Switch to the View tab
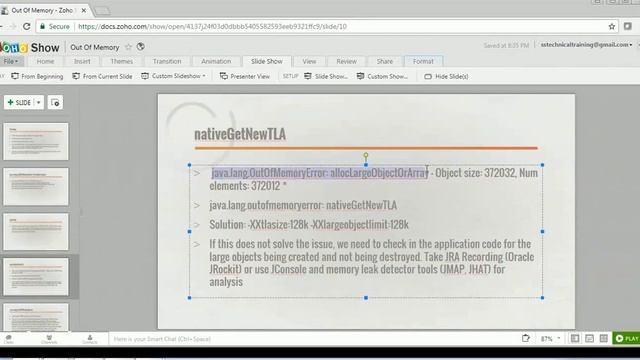 (x=309, y=61)
